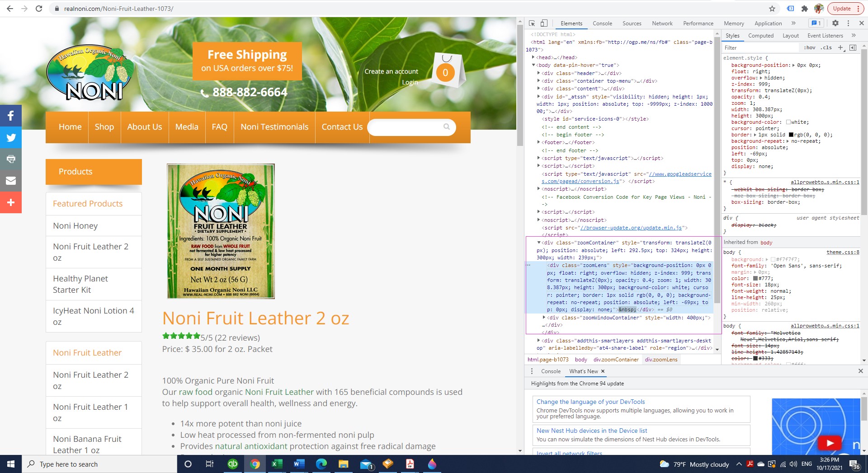
Task: Toggle the .cls element classes panel
Action: pos(826,47)
